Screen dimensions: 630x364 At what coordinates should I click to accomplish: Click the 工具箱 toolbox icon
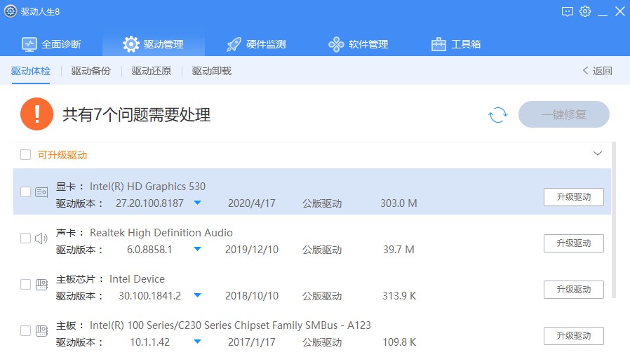438,44
